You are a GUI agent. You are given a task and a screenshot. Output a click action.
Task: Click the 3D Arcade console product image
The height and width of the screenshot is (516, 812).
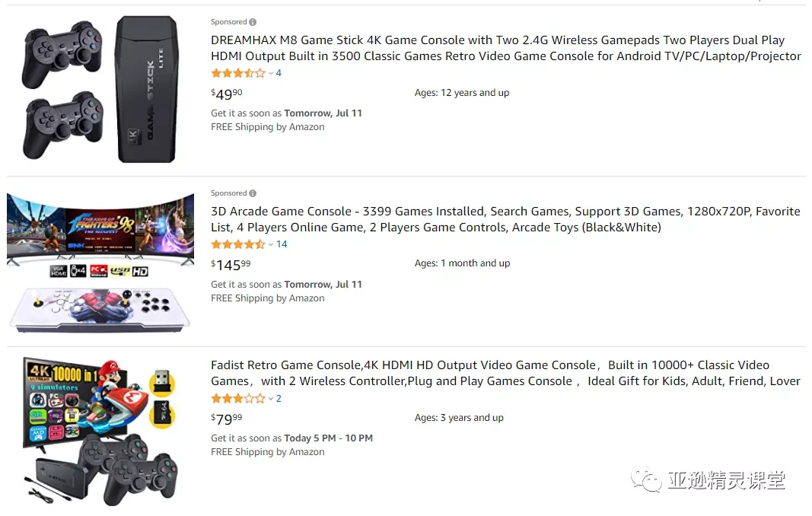pos(100,262)
